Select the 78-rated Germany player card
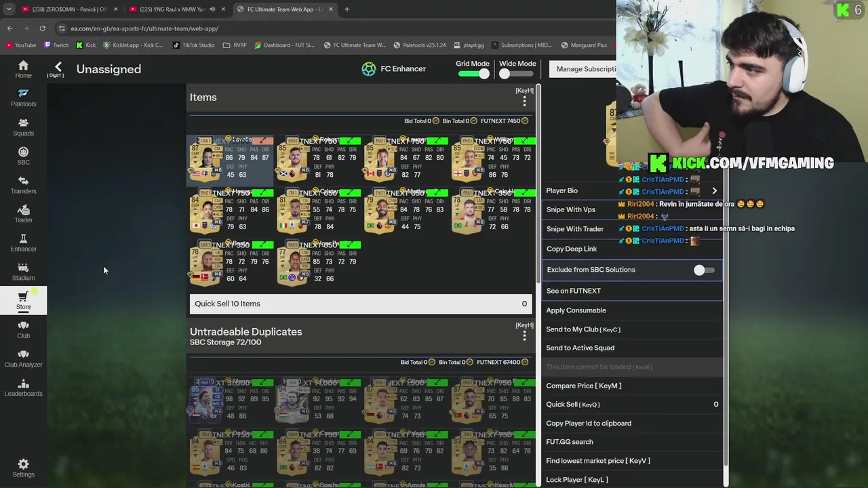This screenshot has height=488, width=868. [230, 264]
